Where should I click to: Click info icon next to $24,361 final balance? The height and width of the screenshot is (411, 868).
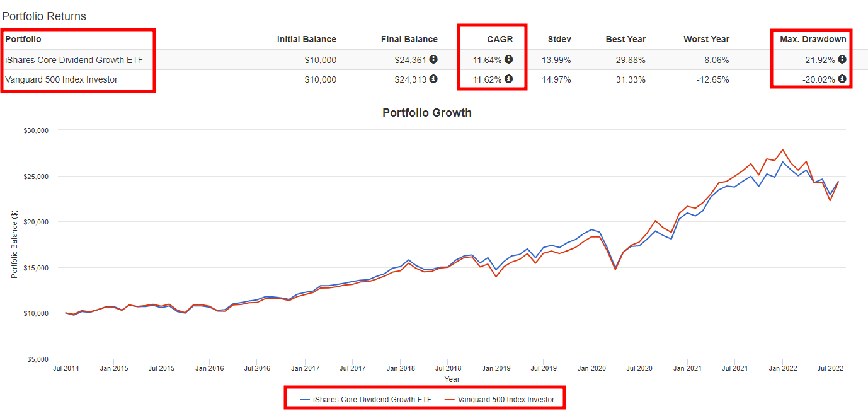click(x=433, y=60)
